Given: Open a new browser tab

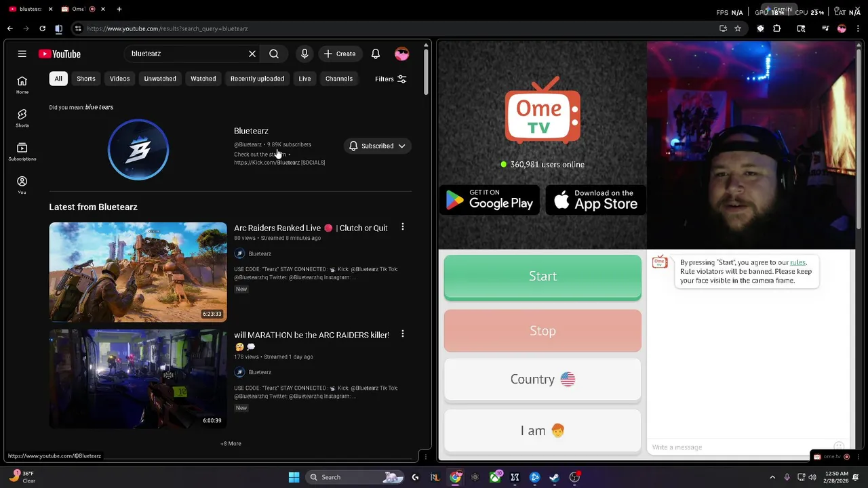Looking at the screenshot, I should coord(119,9).
